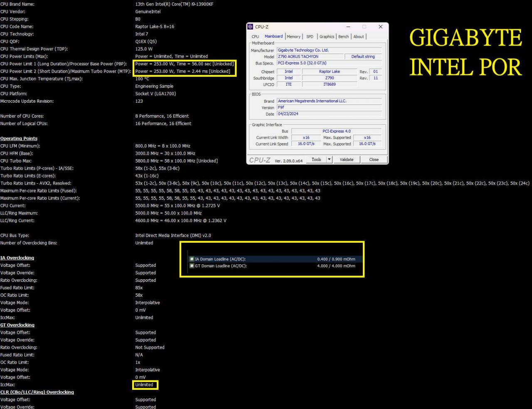Minimize the CPU-Z window
532x409 pixels.
pyautogui.click(x=348, y=27)
